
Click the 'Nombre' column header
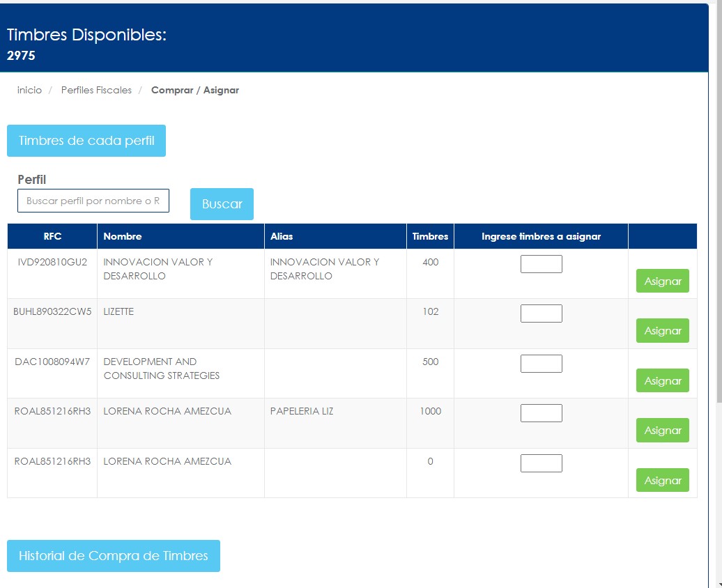[x=123, y=236]
